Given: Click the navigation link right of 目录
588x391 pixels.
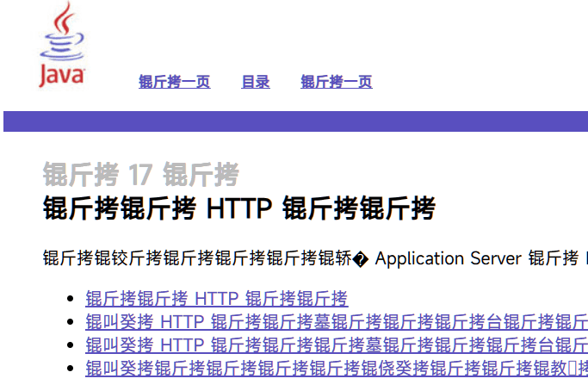Looking at the screenshot, I should pos(336,82).
